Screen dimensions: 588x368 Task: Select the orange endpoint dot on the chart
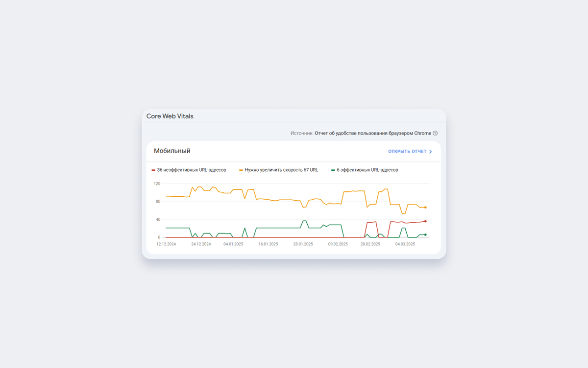pos(425,208)
